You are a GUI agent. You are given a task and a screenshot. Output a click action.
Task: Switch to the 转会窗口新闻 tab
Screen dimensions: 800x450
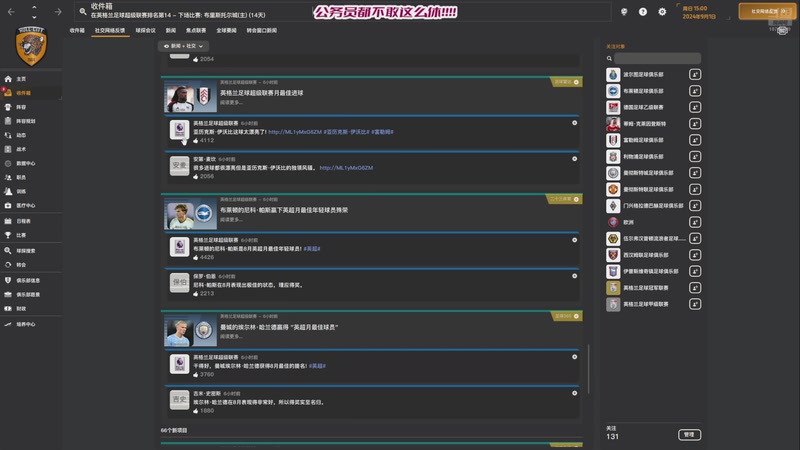click(261, 31)
